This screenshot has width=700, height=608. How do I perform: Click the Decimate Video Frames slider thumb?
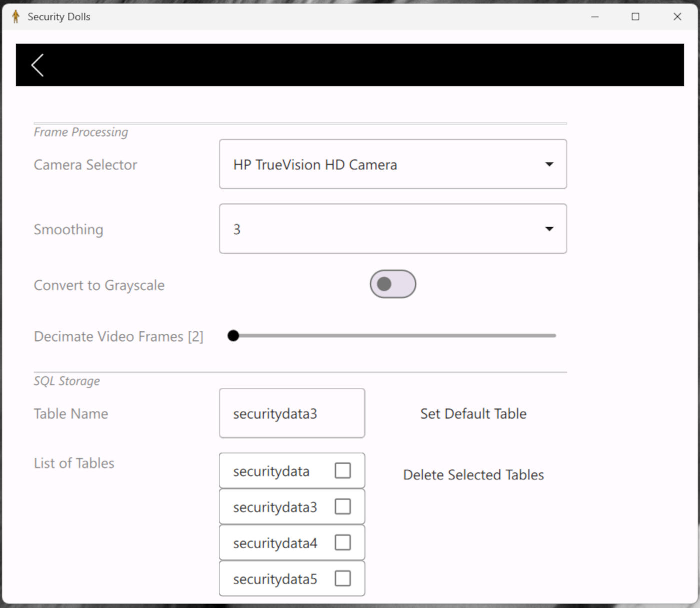(233, 336)
